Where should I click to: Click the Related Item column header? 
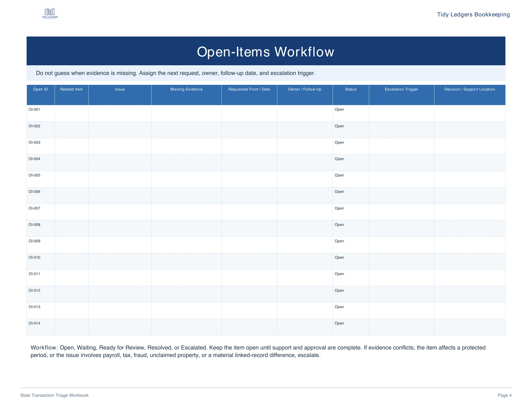[71, 95]
